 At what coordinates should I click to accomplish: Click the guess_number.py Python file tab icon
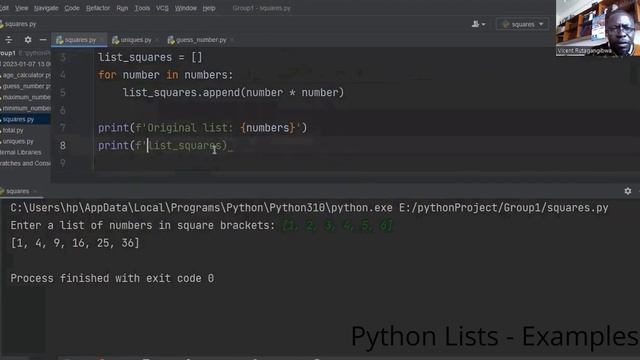coord(171,40)
